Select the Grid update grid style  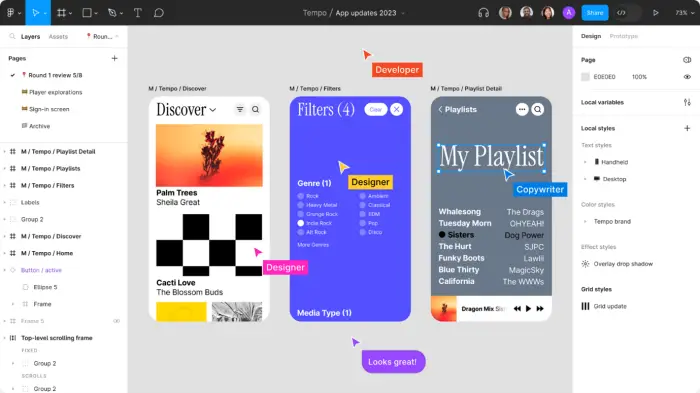point(610,306)
